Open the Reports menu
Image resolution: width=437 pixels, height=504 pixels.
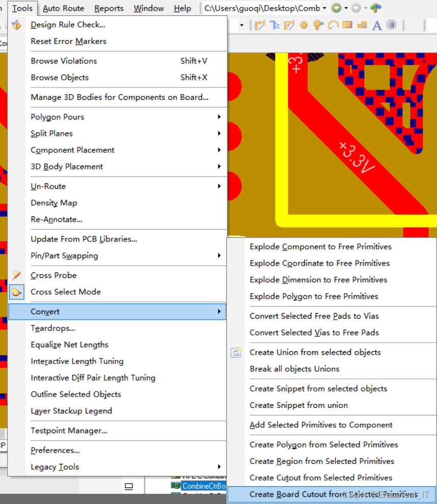coord(108,8)
